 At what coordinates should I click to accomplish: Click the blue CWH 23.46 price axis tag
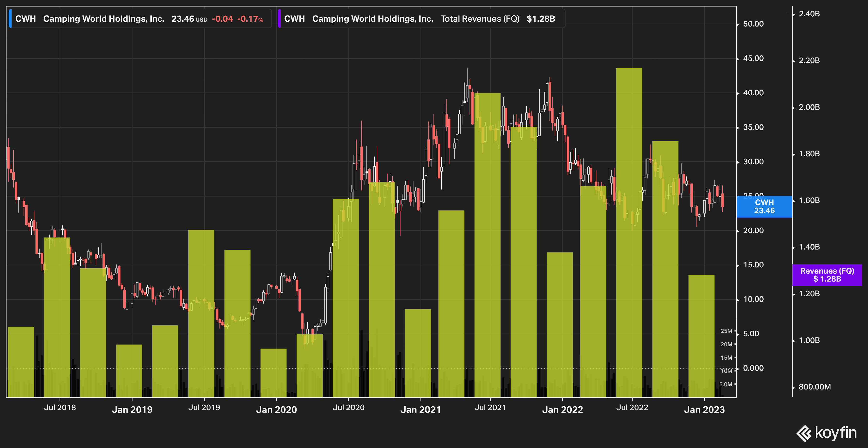[x=764, y=206]
